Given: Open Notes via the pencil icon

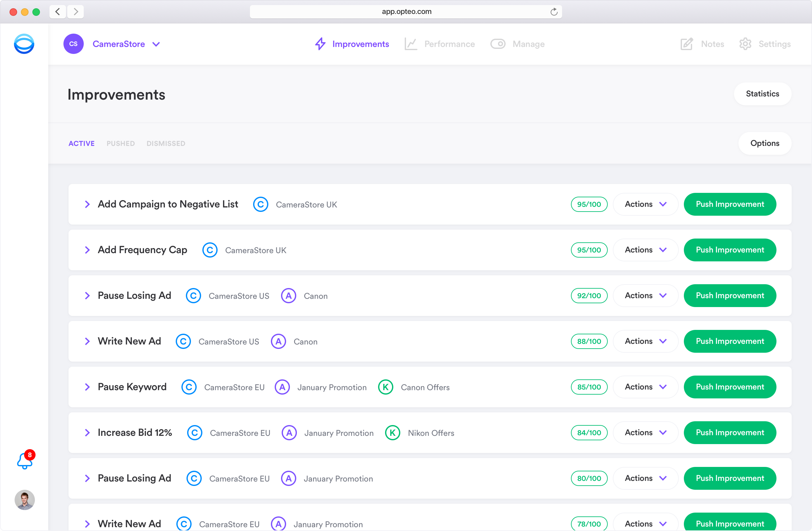Looking at the screenshot, I should point(686,44).
